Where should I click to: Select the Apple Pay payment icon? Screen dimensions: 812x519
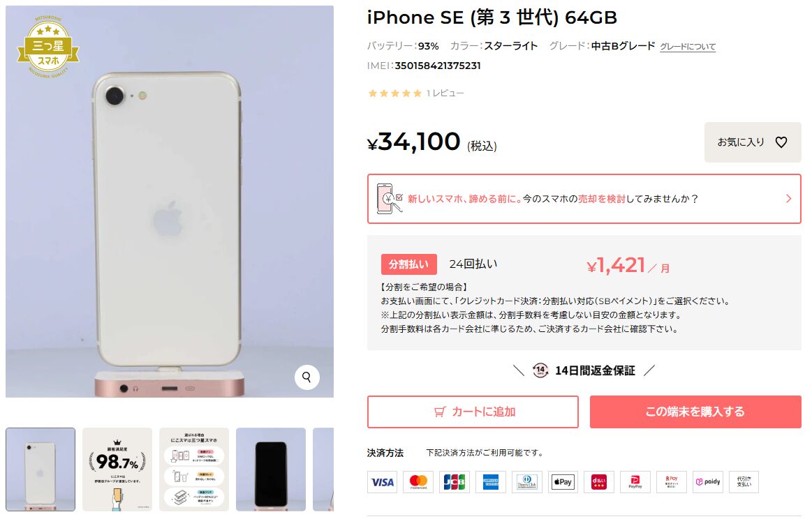563,482
